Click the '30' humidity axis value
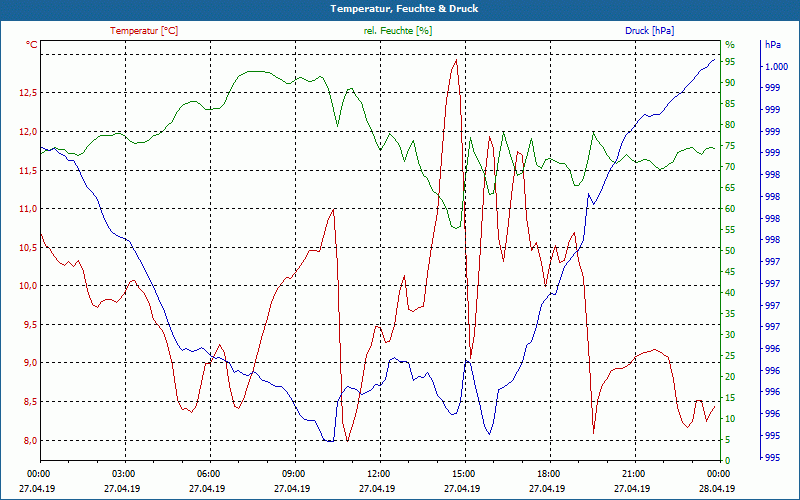Screen dimensions: 800x500 tap(730, 335)
